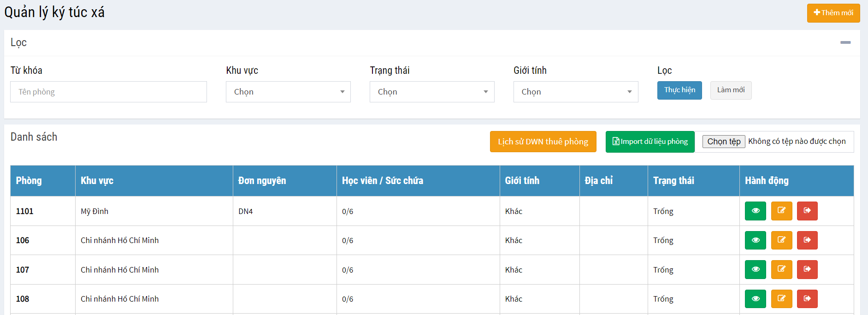Open green eye icon for room 108
This screenshot has height=315, width=868.
755,299
